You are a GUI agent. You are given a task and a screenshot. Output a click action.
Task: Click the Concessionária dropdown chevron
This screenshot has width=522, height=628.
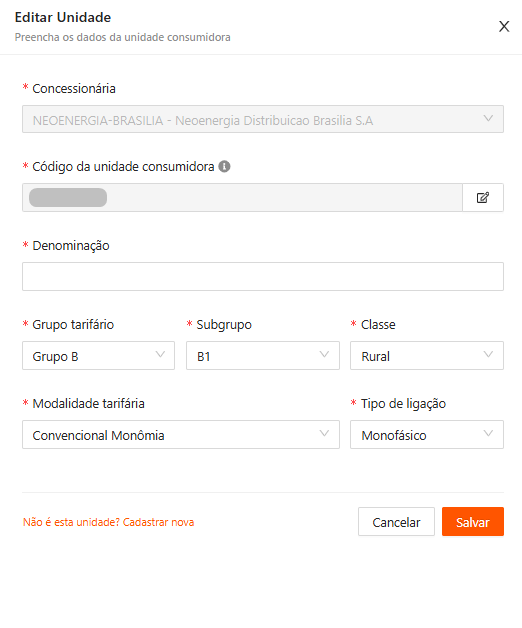(x=488, y=119)
